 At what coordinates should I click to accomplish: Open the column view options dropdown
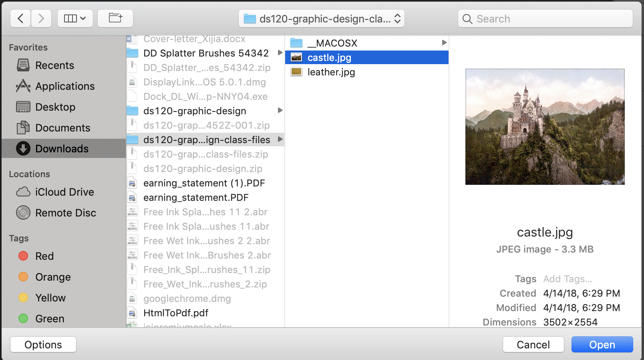click(75, 18)
